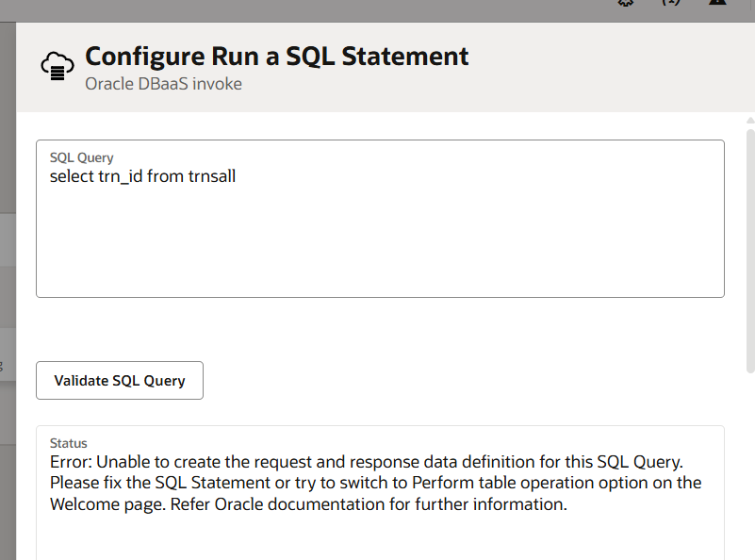This screenshot has height=560, width=755.
Task: Click the Status panel border region
Action: tap(380, 426)
